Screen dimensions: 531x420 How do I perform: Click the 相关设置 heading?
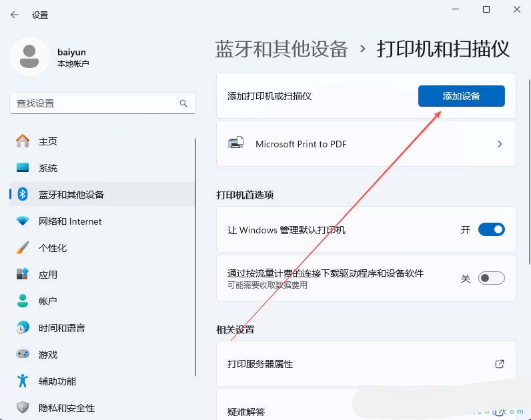coord(235,329)
